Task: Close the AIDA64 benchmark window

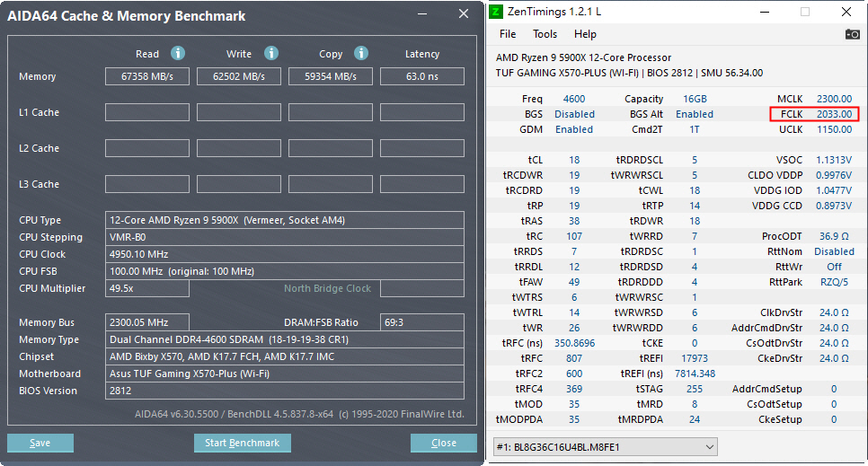Action: [x=464, y=13]
